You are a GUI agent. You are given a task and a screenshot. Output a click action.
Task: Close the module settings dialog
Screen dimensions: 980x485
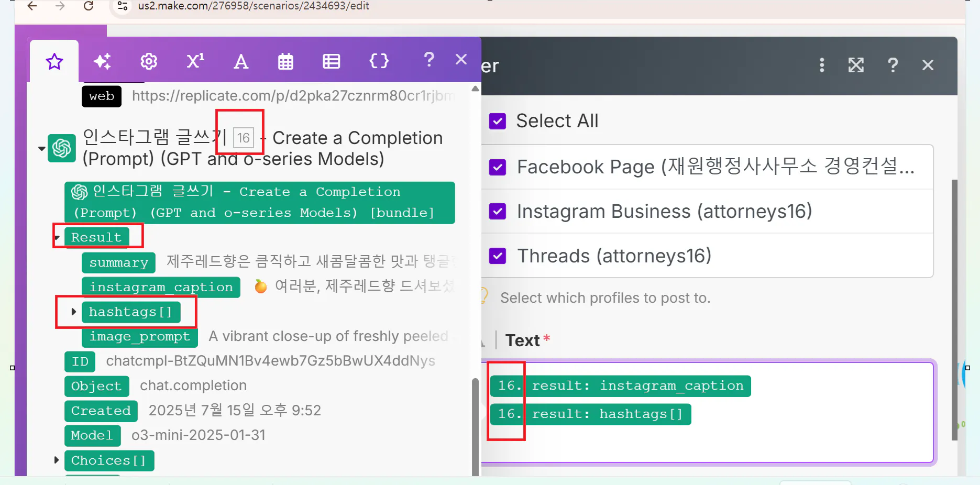(x=928, y=65)
